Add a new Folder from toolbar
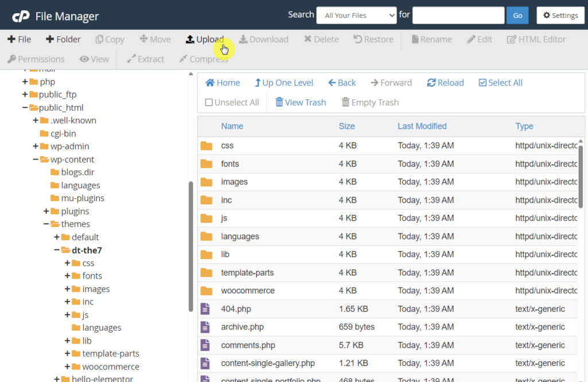The width and height of the screenshot is (588, 382). tap(63, 39)
